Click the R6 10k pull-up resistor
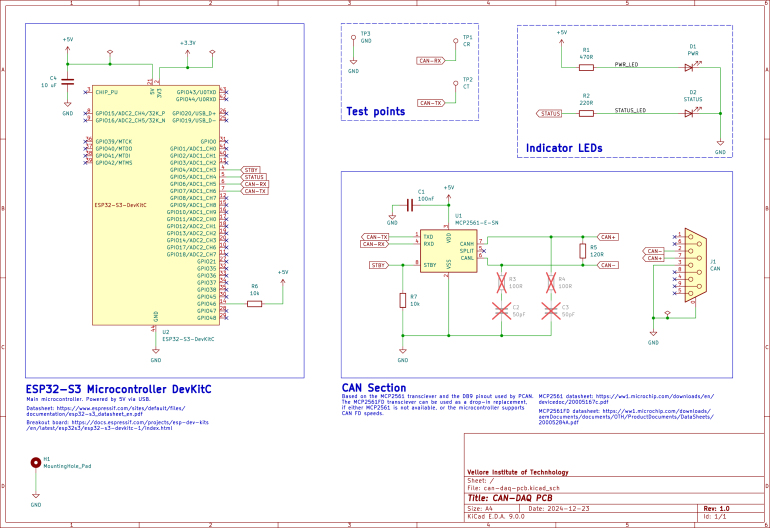The image size is (770, 528). 254,304
